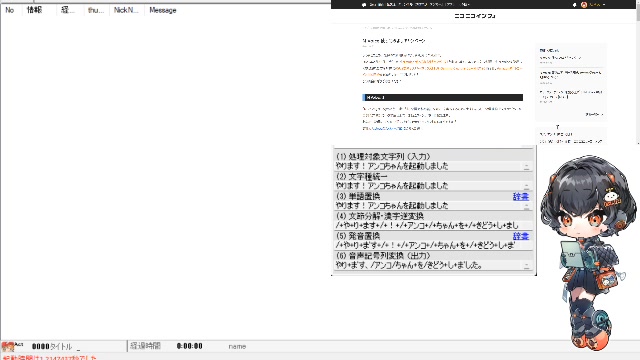Click the smartphone held by the mascot

click(571, 255)
